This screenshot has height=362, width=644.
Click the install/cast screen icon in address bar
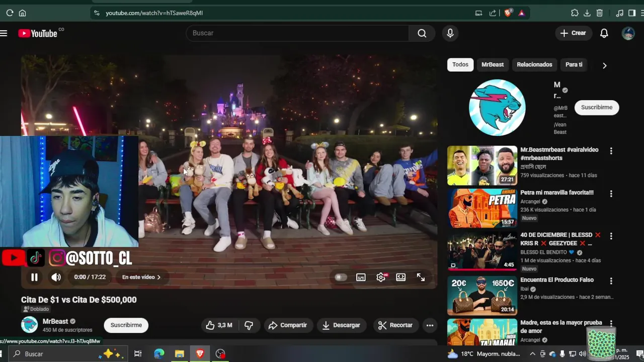tap(478, 13)
